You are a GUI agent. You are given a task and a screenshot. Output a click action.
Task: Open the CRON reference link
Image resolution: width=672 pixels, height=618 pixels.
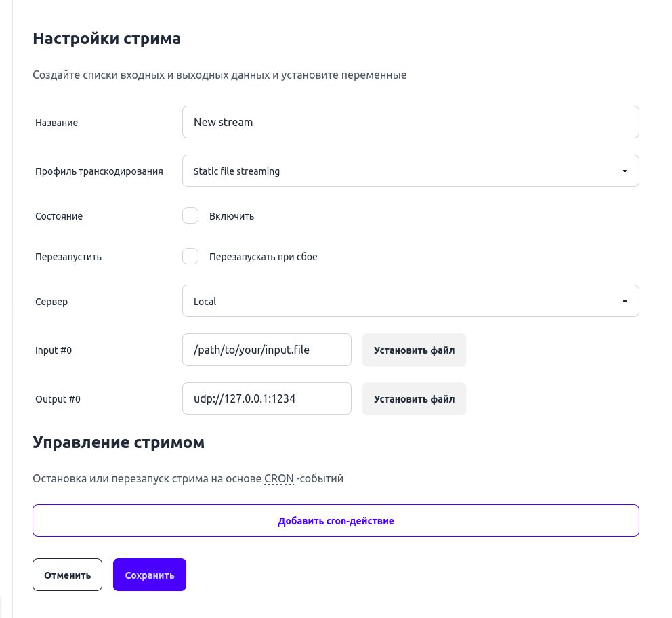[x=278, y=478]
